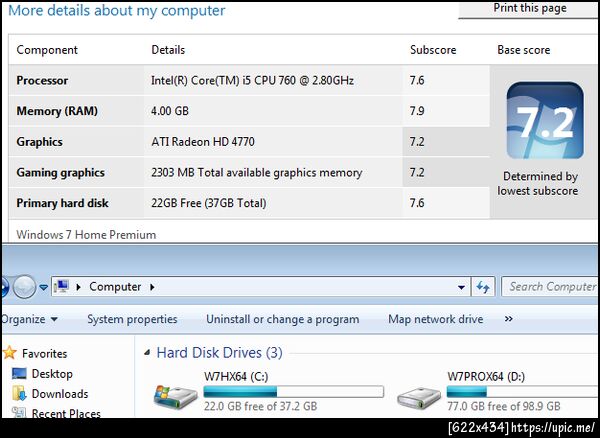Click the Search Computer field
This screenshot has height=438, width=600.
[x=550, y=287]
